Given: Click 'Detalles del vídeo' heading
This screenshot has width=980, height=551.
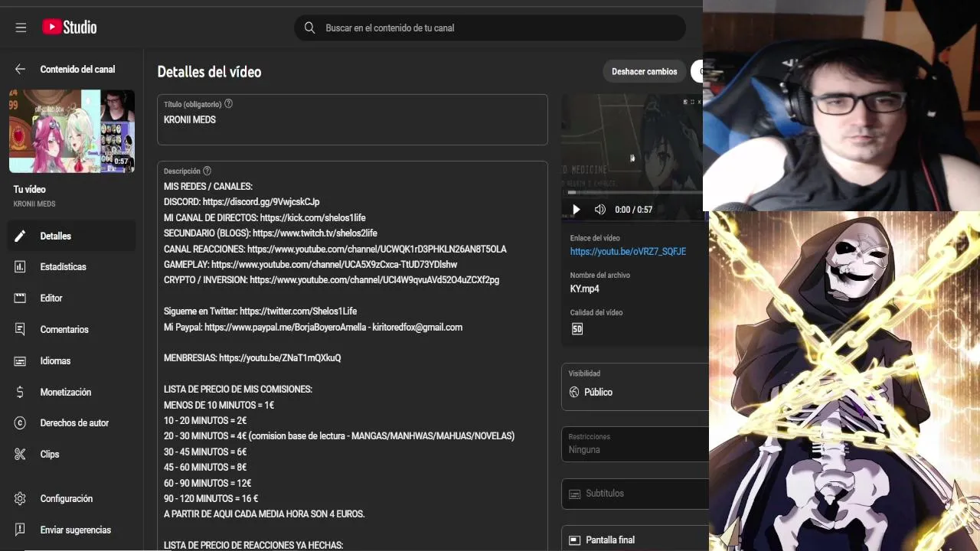Looking at the screenshot, I should pos(209,72).
